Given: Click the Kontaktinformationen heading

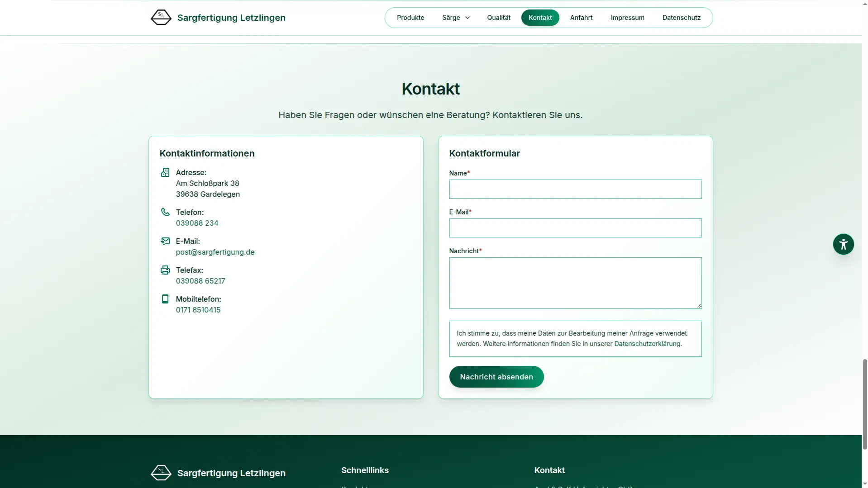Looking at the screenshot, I should tap(207, 153).
